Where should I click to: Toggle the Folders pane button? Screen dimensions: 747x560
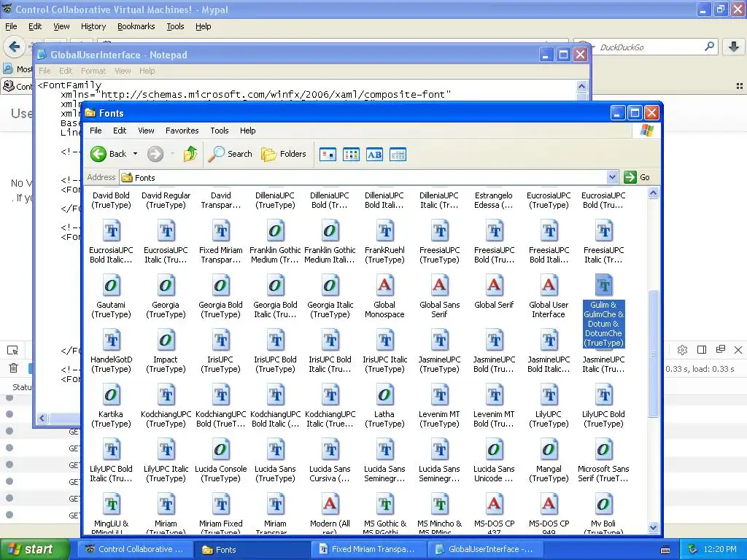(284, 154)
